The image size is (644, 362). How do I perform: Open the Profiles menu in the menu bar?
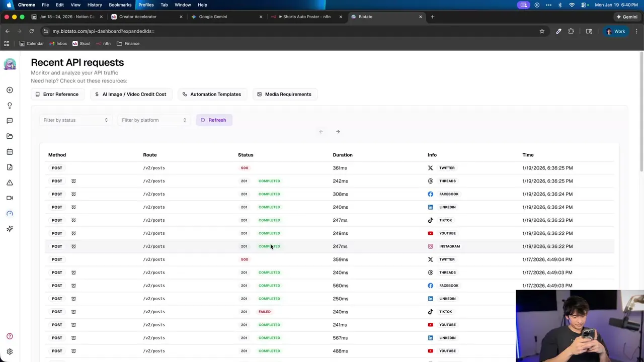(146, 5)
